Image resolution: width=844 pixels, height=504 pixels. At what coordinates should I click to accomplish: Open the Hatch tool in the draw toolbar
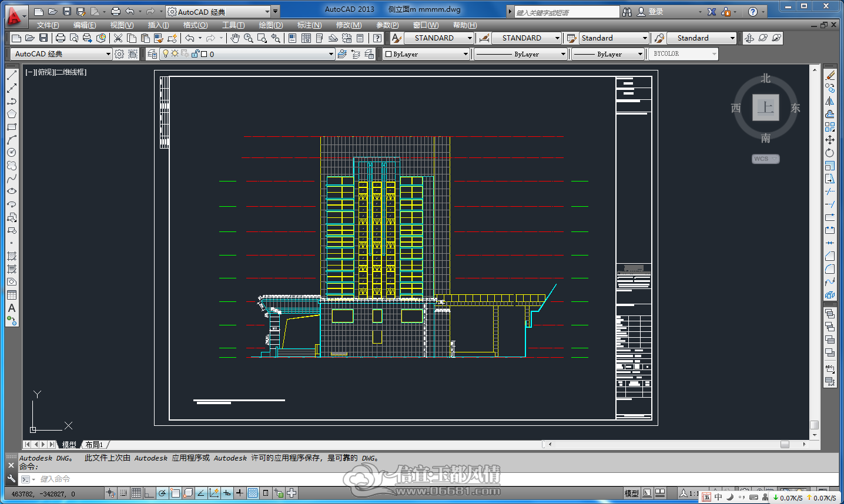coord(12,256)
